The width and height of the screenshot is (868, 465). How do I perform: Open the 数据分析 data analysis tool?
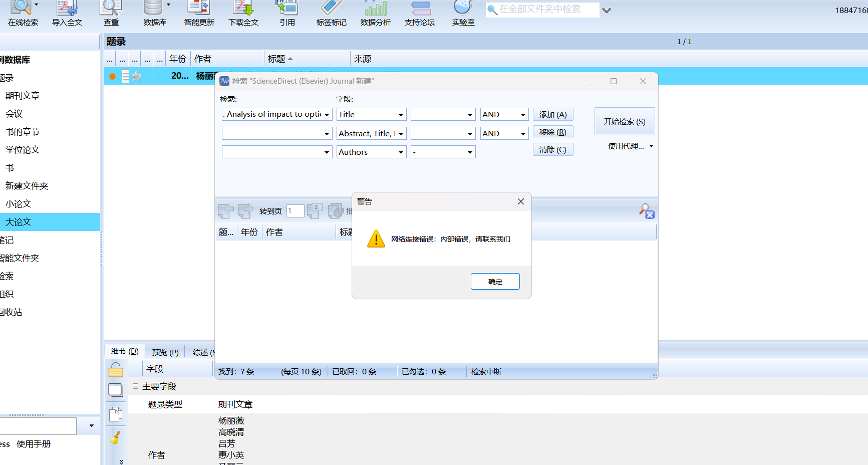pyautogui.click(x=375, y=13)
